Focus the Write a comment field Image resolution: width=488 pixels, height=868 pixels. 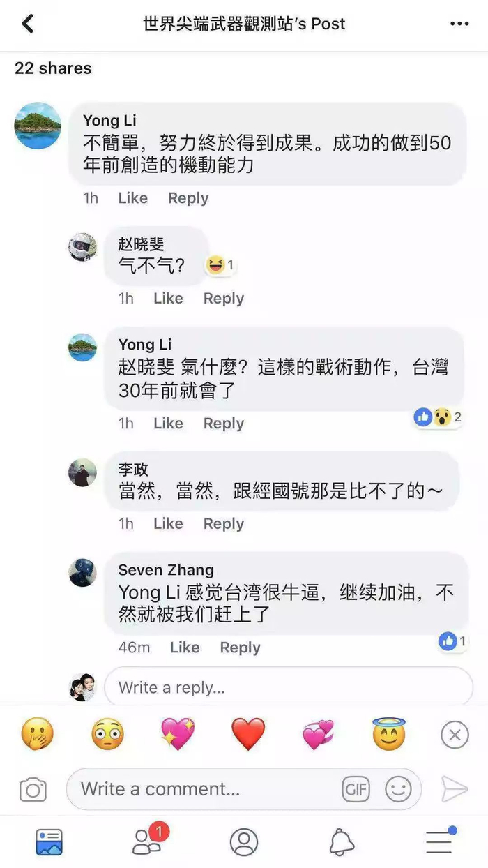click(x=244, y=789)
